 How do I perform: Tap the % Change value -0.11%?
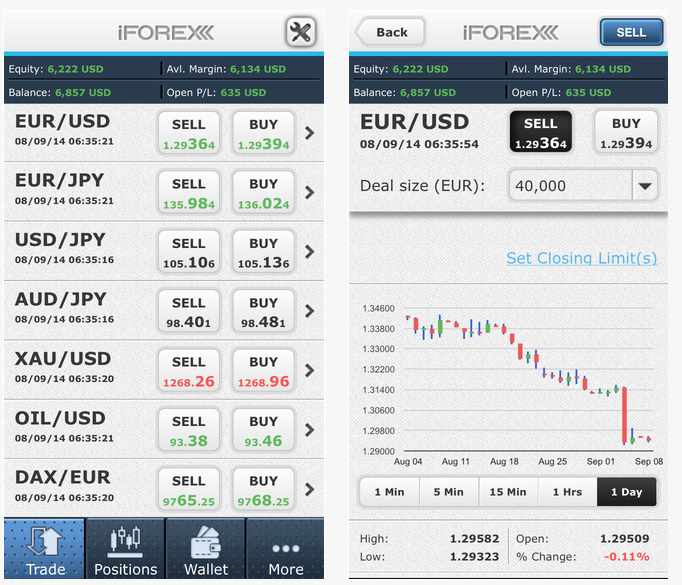pyautogui.click(x=626, y=556)
